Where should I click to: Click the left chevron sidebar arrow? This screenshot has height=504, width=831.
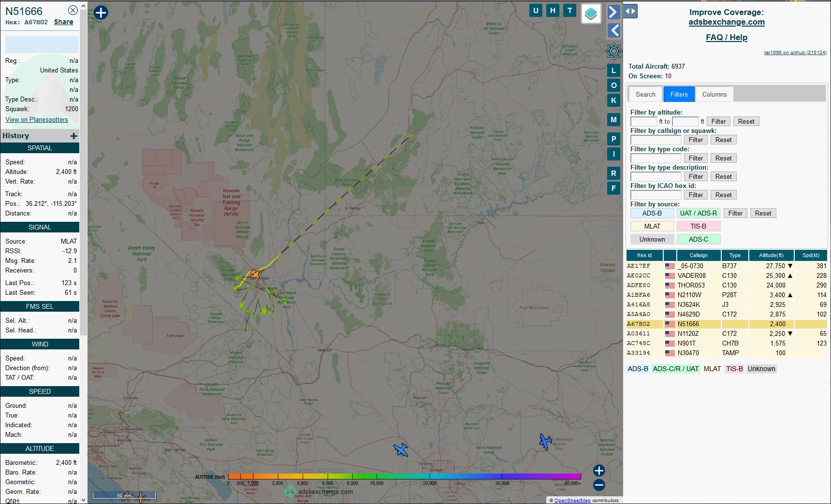tap(613, 30)
